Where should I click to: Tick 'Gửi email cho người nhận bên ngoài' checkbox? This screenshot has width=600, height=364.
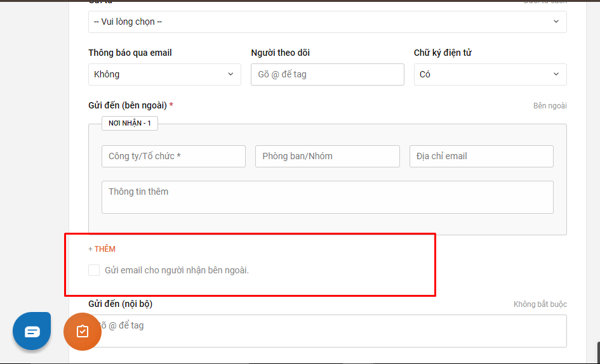[94, 270]
